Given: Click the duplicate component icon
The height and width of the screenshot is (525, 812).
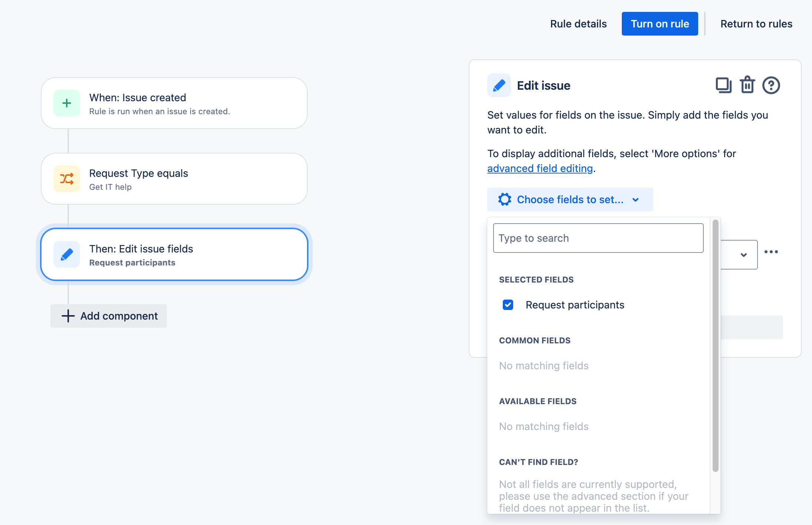Looking at the screenshot, I should 723,85.
